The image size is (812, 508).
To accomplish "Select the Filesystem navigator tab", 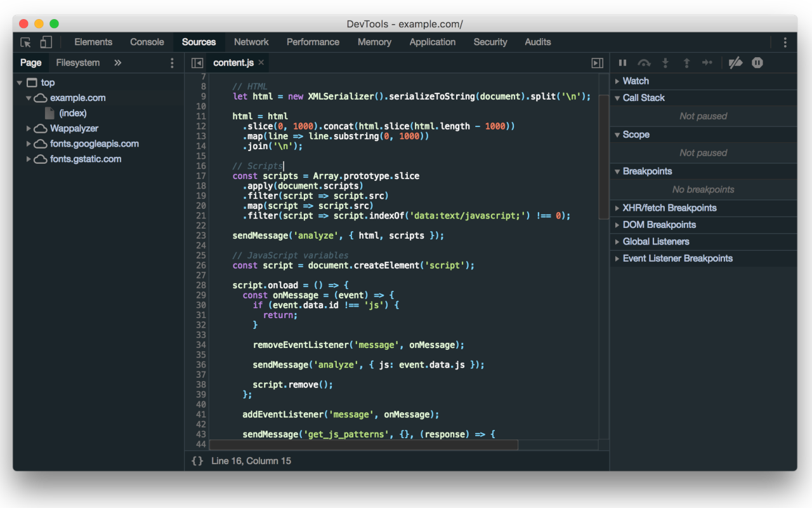I will pos(78,63).
